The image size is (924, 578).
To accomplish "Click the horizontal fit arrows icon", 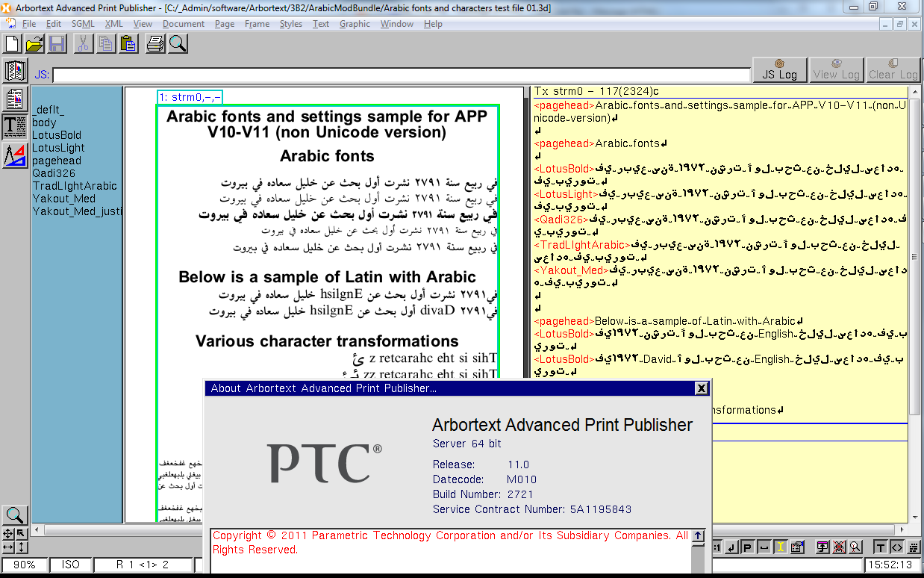I will 8,547.
